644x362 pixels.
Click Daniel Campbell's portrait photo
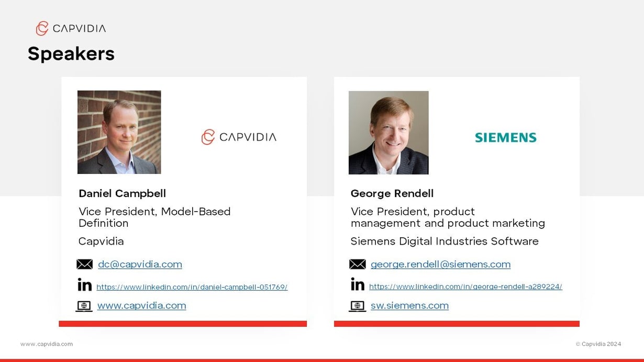pos(119,132)
